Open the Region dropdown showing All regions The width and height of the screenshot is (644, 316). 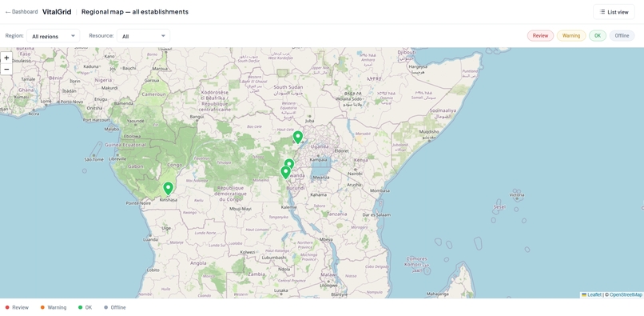53,36
